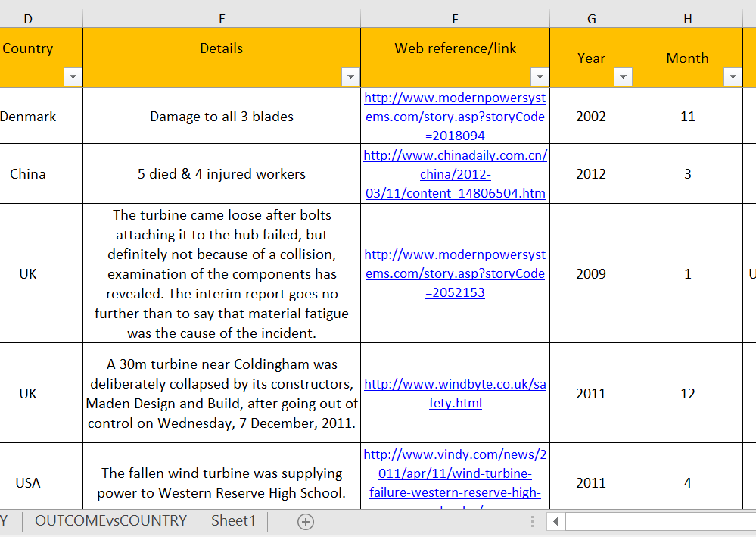This screenshot has height=537, width=756.
Task: Switch to the Sheet1 tab
Action: pos(233,520)
